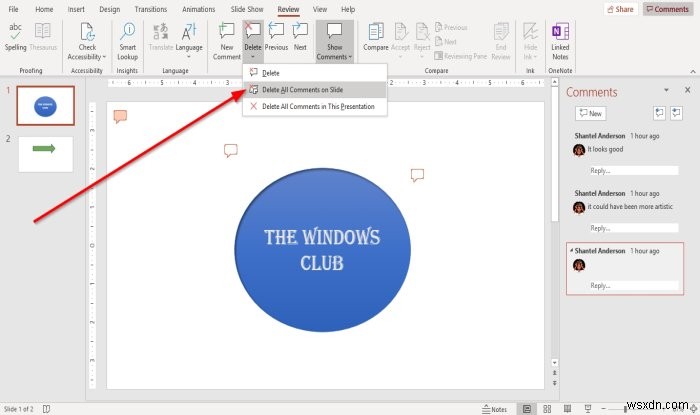The width and height of the screenshot is (700, 415).
Task: Switch to the Transitions tab
Action: pyautogui.click(x=150, y=9)
